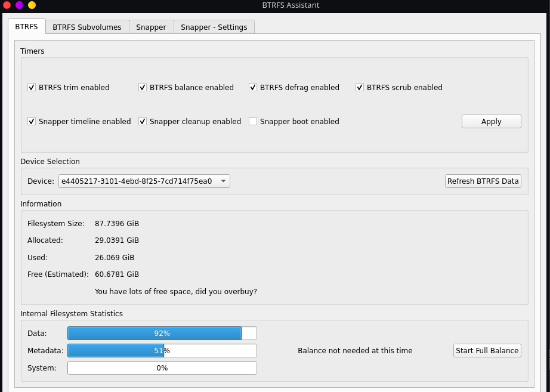Click the Data usage progress bar

[162, 333]
